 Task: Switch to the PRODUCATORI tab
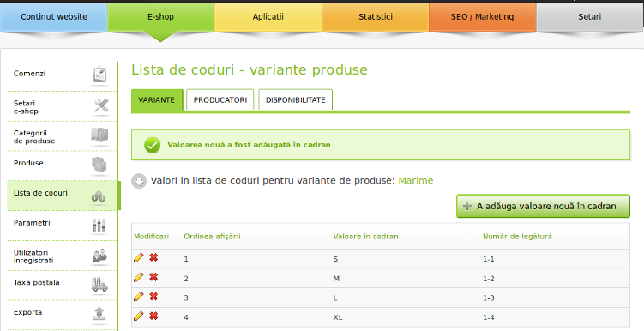click(x=220, y=99)
